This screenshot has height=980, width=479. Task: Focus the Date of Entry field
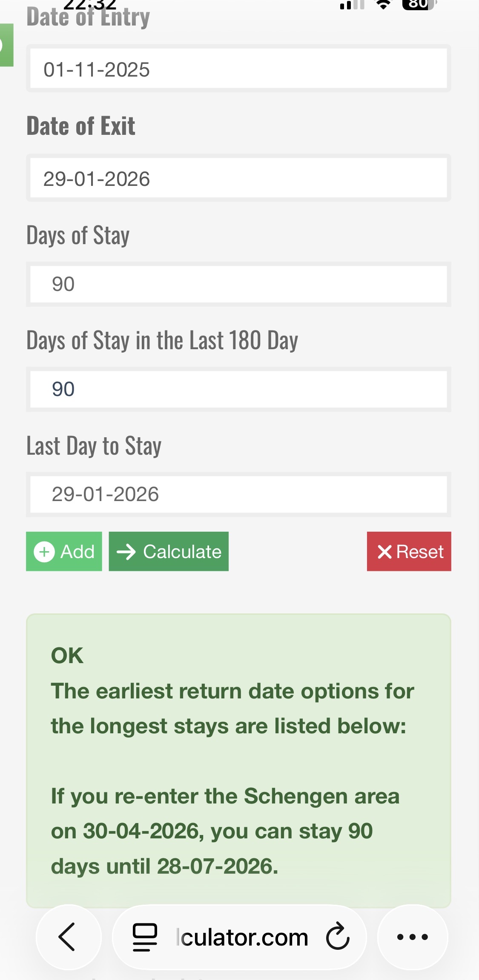click(x=238, y=69)
